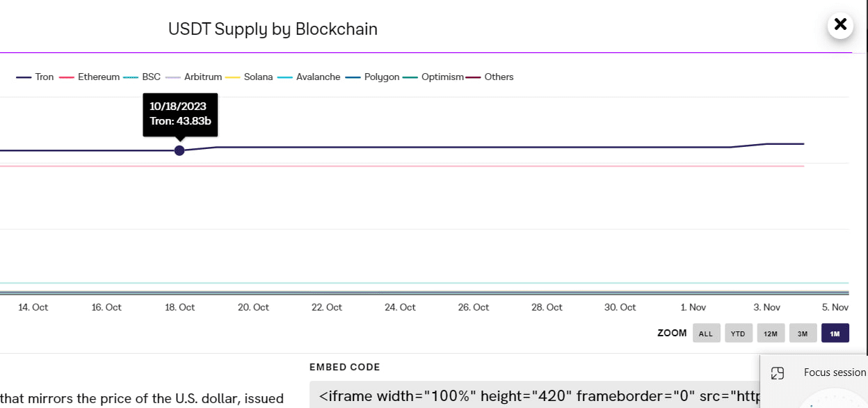Set chart zoom to YTD
The height and width of the screenshot is (408, 868).
click(738, 334)
